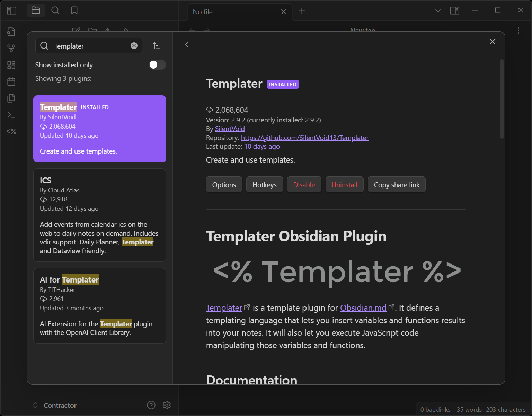Open the Contractor vault switcher
The image size is (532, 416).
click(x=55, y=405)
